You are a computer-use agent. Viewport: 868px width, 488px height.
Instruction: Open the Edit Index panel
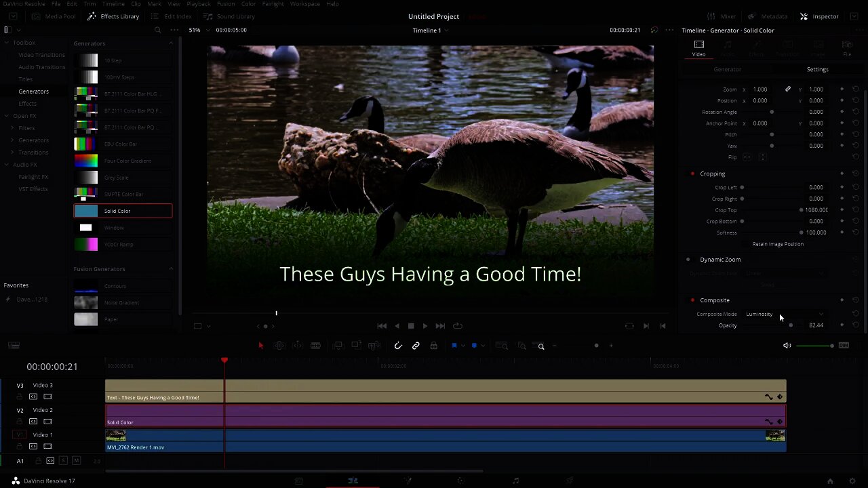point(171,16)
